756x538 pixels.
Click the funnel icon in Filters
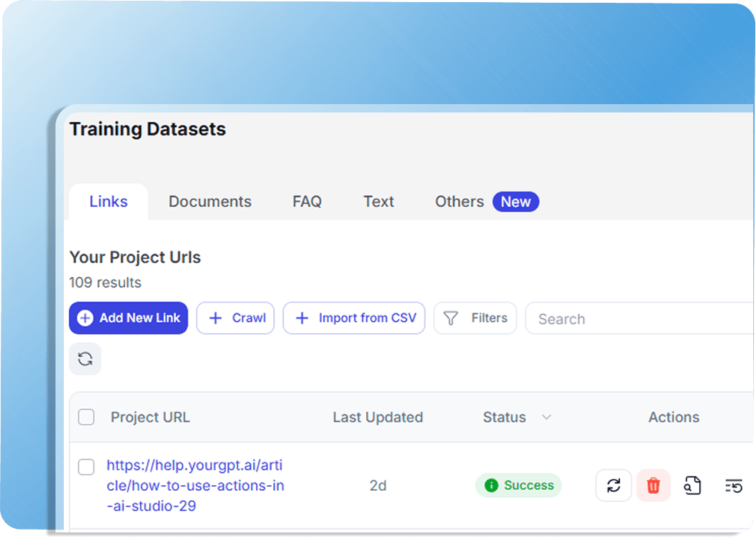click(450, 319)
